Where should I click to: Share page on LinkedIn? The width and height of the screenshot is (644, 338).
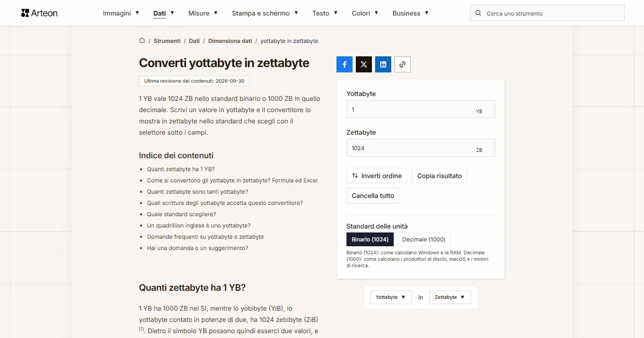(x=383, y=64)
